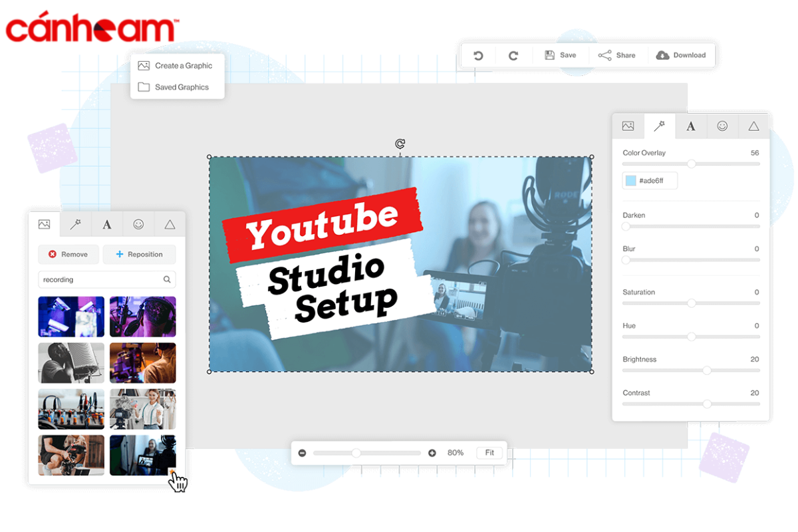Adjust the Hue slider
This screenshot has width=798, height=532.
click(x=691, y=336)
